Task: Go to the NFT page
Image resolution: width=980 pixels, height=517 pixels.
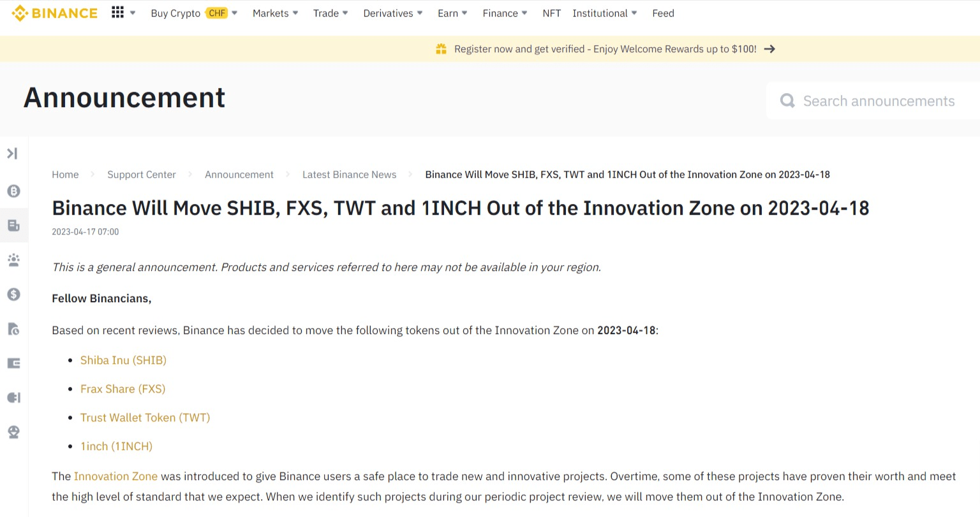Action: click(552, 13)
